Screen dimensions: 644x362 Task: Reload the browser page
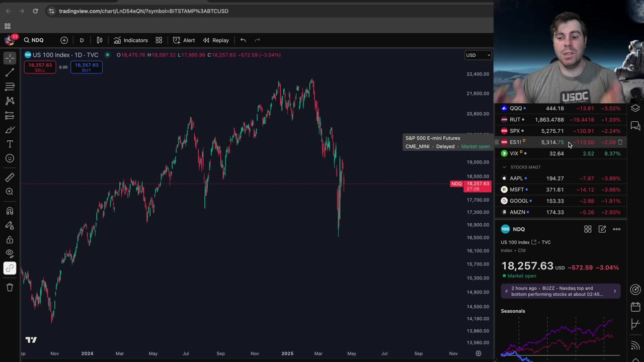(35, 11)
